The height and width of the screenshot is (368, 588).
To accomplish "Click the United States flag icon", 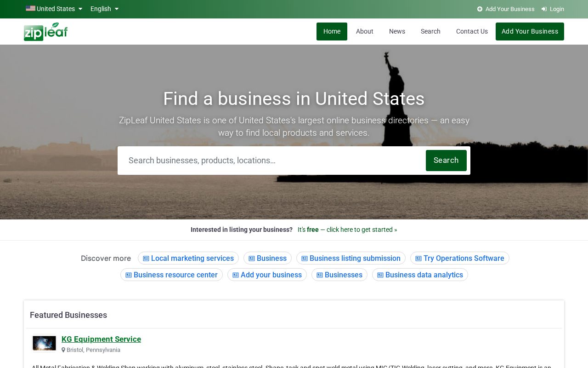I will (x=30, y=8).
